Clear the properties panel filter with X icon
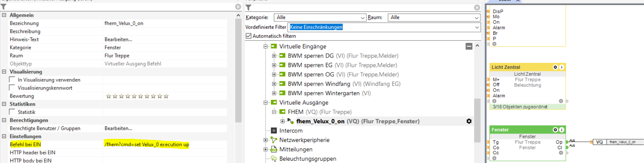Screen dimensions: 644x163 (238, 7)
